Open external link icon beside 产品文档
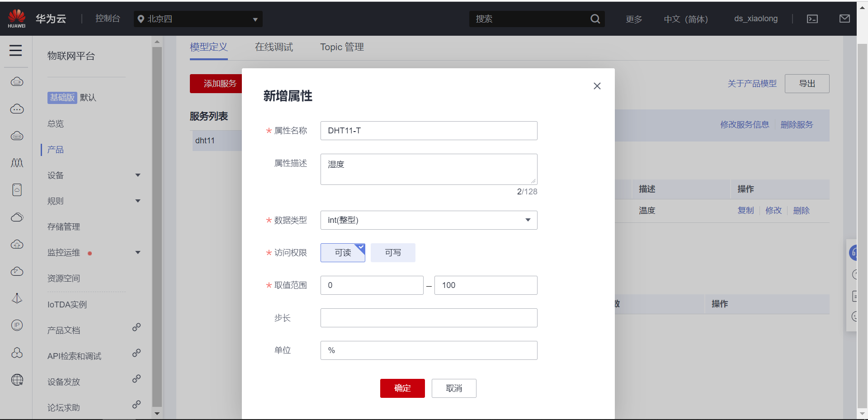The image size is (868, 420). pos(137,327)
